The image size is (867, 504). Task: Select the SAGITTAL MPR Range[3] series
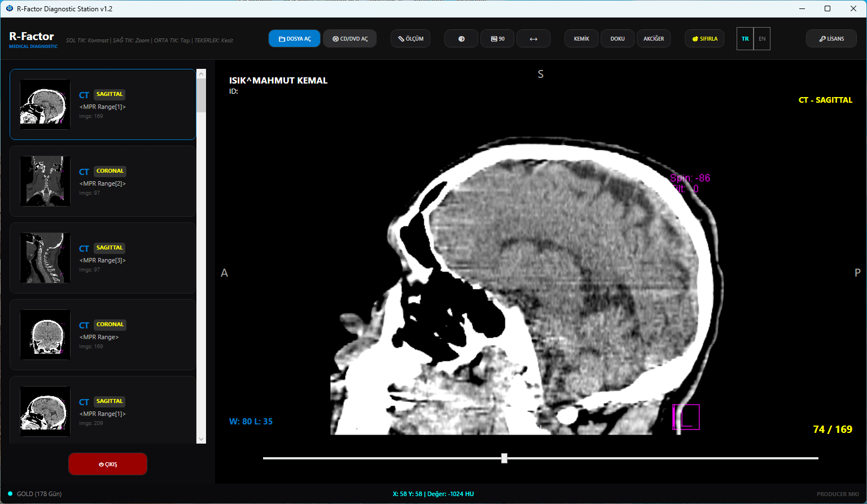(103, 258)
